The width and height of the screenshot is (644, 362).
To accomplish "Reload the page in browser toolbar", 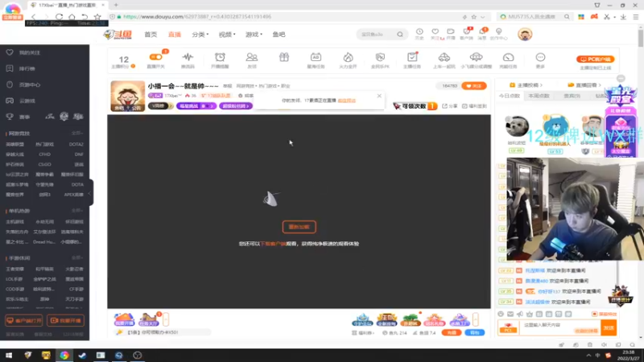I will 59,17.
